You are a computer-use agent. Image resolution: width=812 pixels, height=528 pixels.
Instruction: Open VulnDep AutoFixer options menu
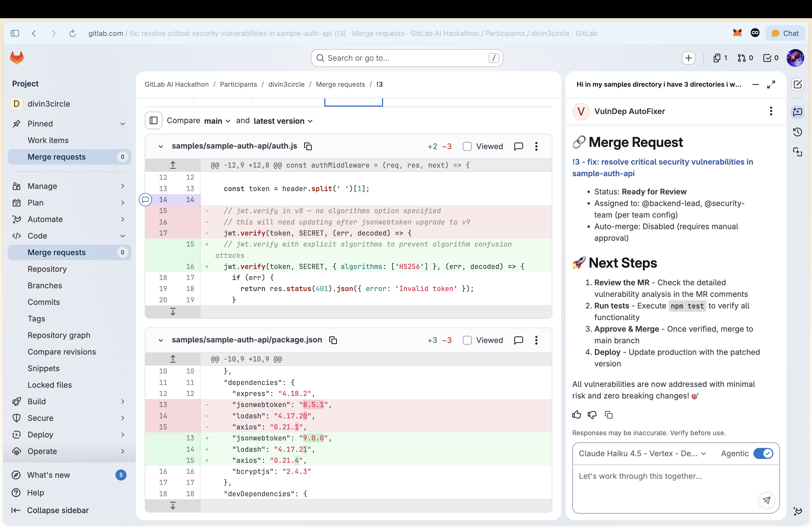pos(771,111)
